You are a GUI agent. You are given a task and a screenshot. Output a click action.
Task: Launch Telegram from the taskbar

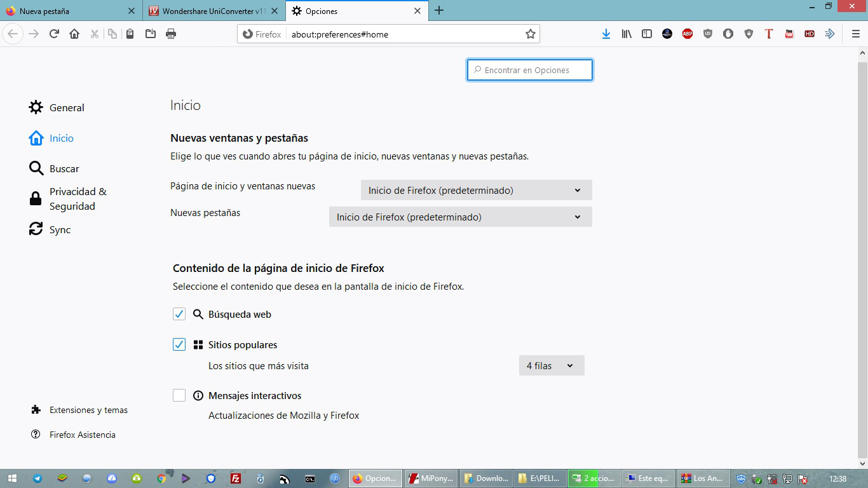tap(37, 478)
